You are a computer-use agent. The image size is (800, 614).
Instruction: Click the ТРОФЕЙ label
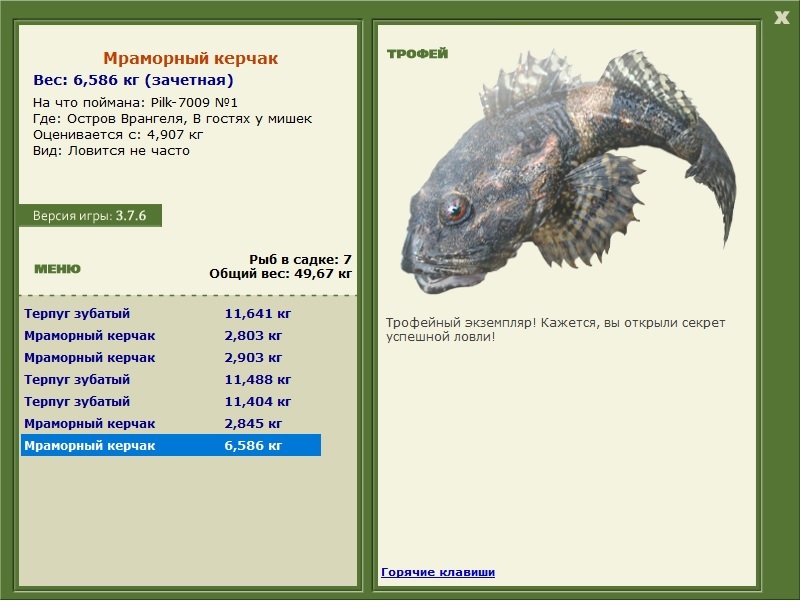(417, 54)
